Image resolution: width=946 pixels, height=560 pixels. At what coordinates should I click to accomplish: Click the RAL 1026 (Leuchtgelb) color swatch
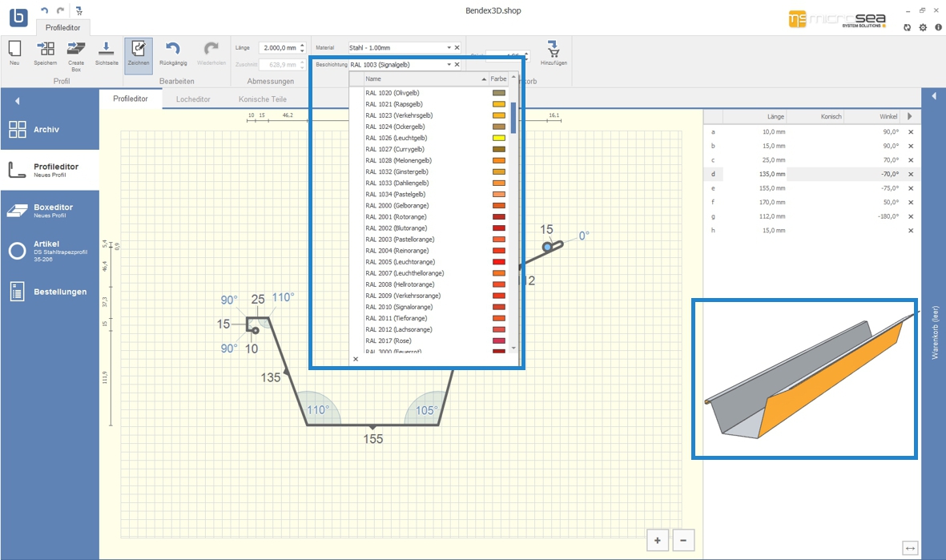[499, 138]
